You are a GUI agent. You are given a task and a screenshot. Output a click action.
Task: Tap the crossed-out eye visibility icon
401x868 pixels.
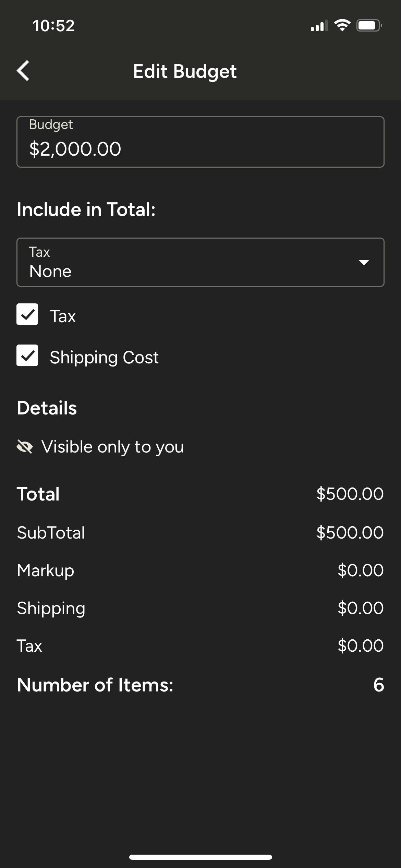pos(25,447)
